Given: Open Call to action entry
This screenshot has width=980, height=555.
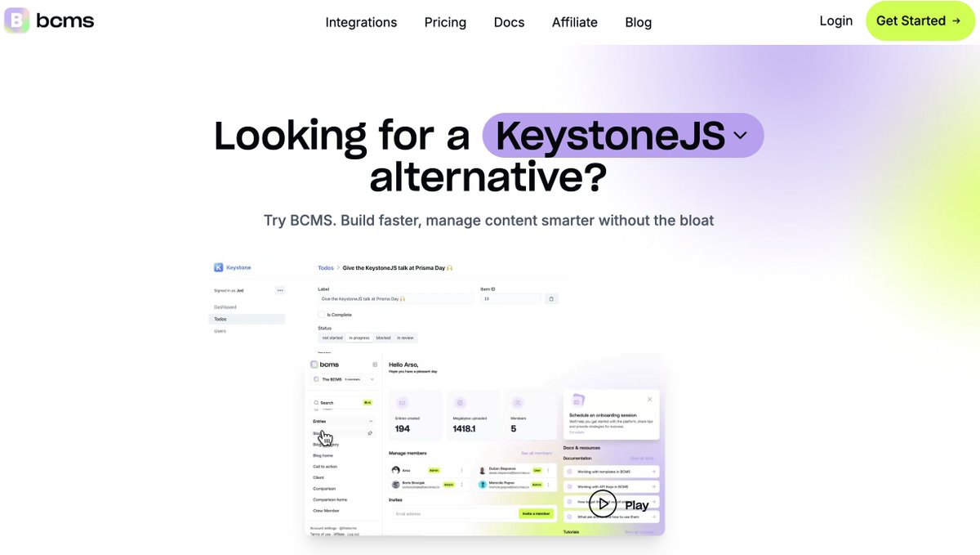Looking at the screenshot, I should point(325,467).
